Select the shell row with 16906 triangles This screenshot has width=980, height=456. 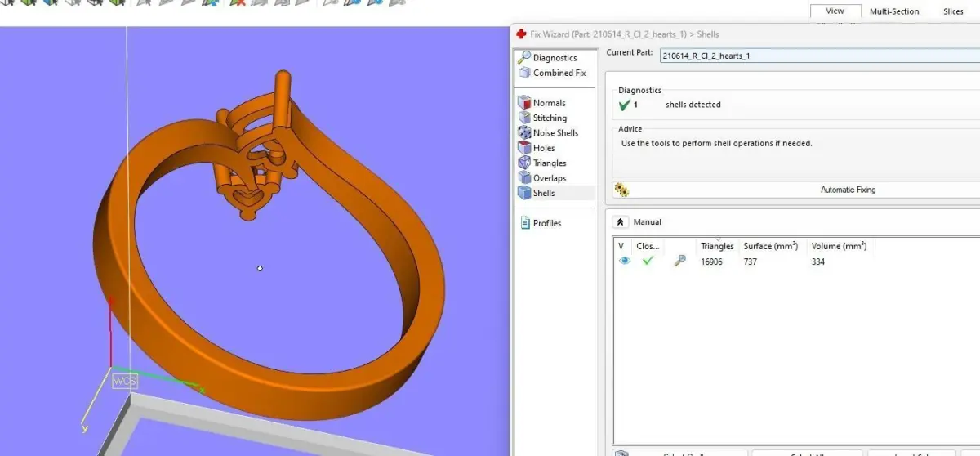point(796,262)
